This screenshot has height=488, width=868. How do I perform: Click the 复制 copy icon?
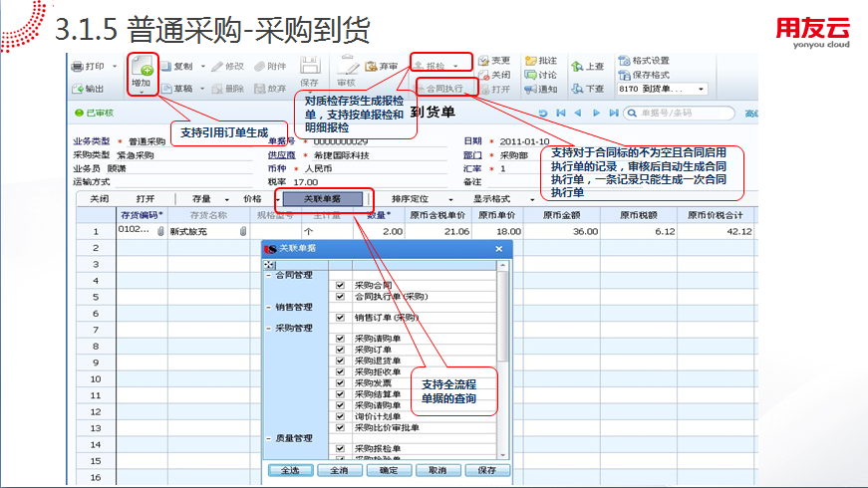(x=166, y=67)
